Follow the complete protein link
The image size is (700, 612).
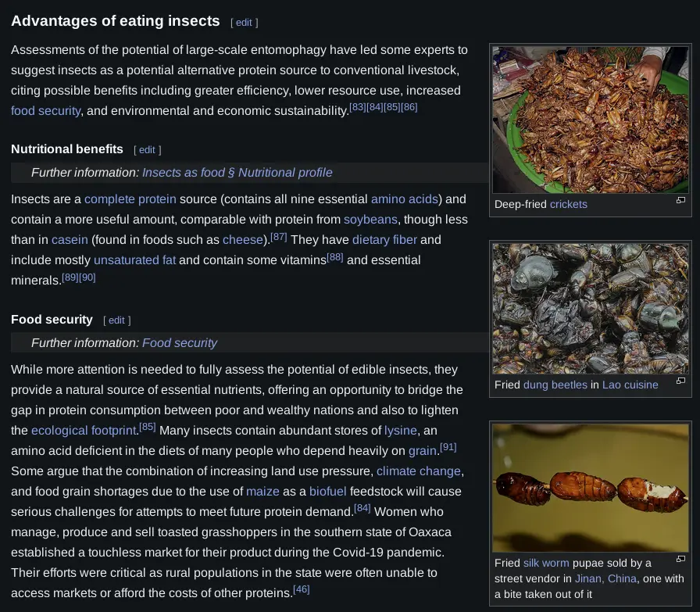[130, 199]
